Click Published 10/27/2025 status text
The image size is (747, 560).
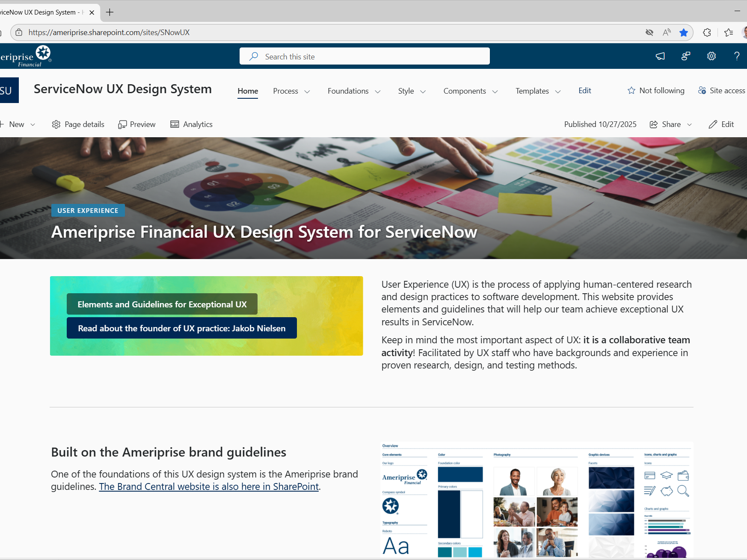click(x=600, y=124)
